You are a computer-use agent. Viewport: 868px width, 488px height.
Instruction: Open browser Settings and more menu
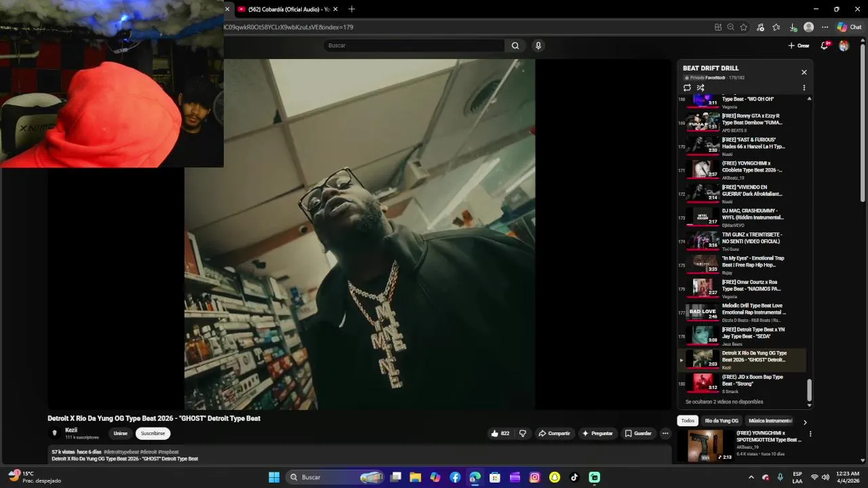coord(825,27)
